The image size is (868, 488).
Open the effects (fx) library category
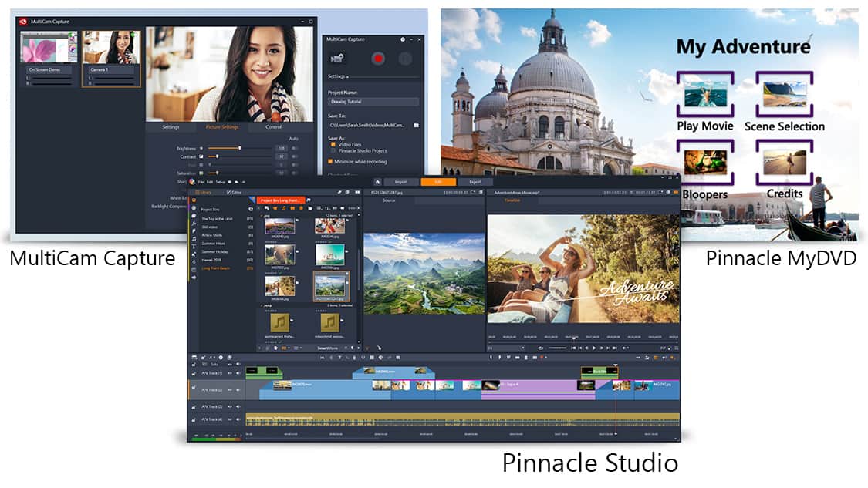pos(194,223)
